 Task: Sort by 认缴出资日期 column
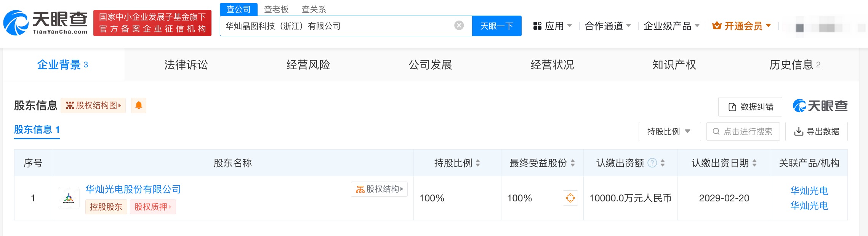click(754, 163)
